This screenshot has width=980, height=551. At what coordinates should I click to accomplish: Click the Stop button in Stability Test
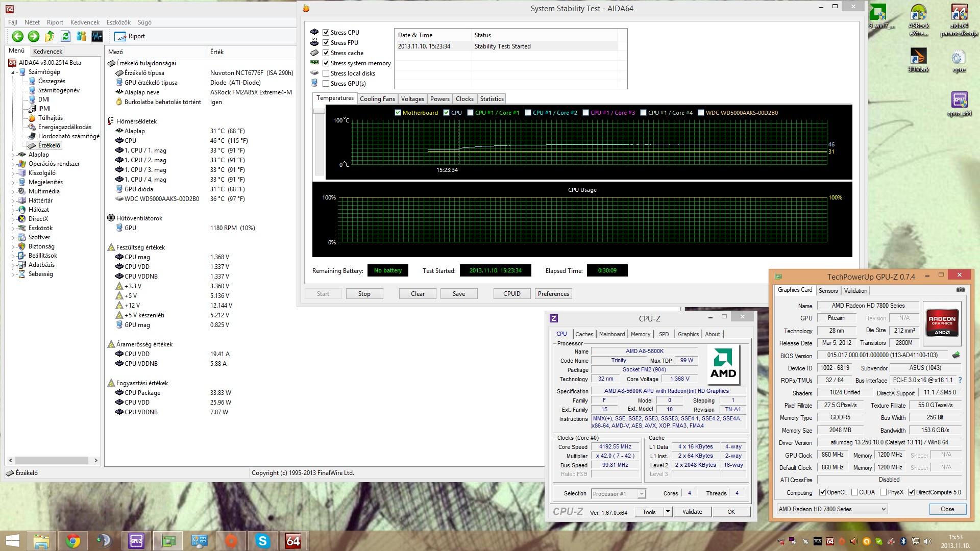364,294
